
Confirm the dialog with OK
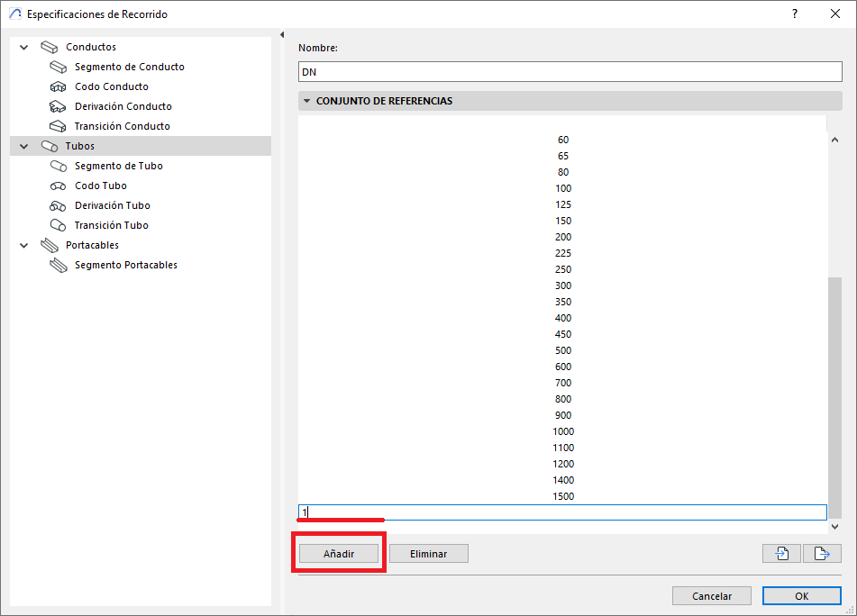(x=801, y=596)
